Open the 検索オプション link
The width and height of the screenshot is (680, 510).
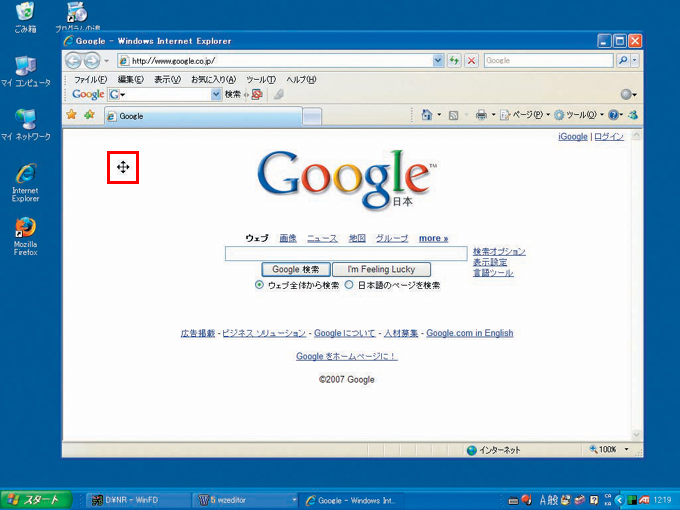(499, 252)
